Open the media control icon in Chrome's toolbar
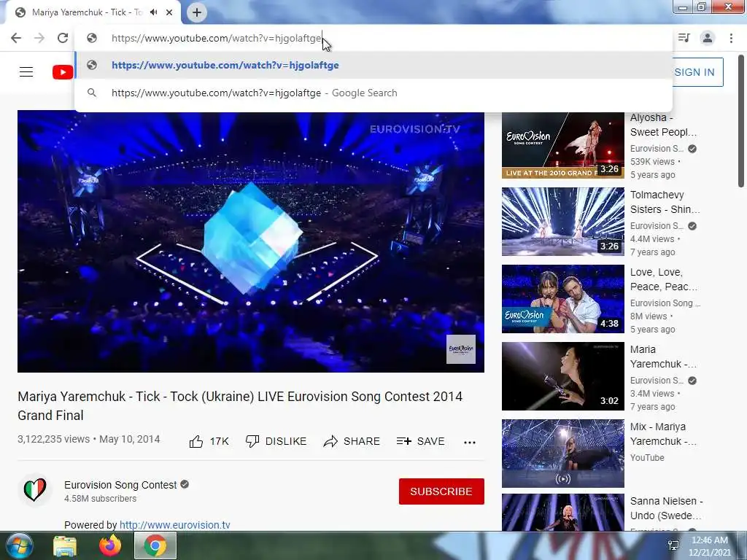 [x=684, y=38]
